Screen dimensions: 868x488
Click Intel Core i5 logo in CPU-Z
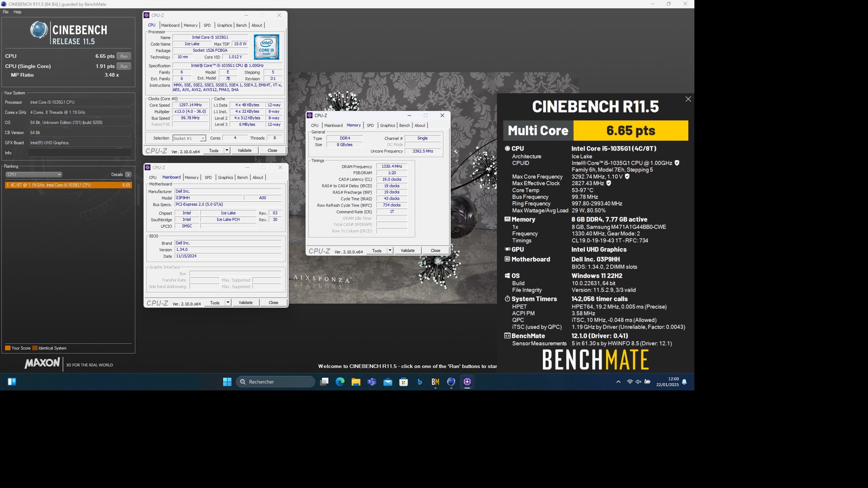click(x=266, y=47)
